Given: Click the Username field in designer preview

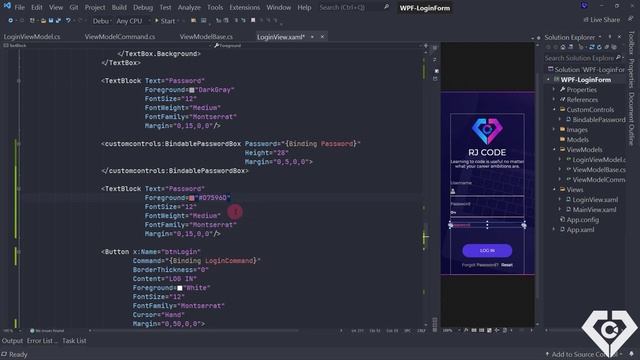Looking at the screenshot, I should tap(487, 191).
